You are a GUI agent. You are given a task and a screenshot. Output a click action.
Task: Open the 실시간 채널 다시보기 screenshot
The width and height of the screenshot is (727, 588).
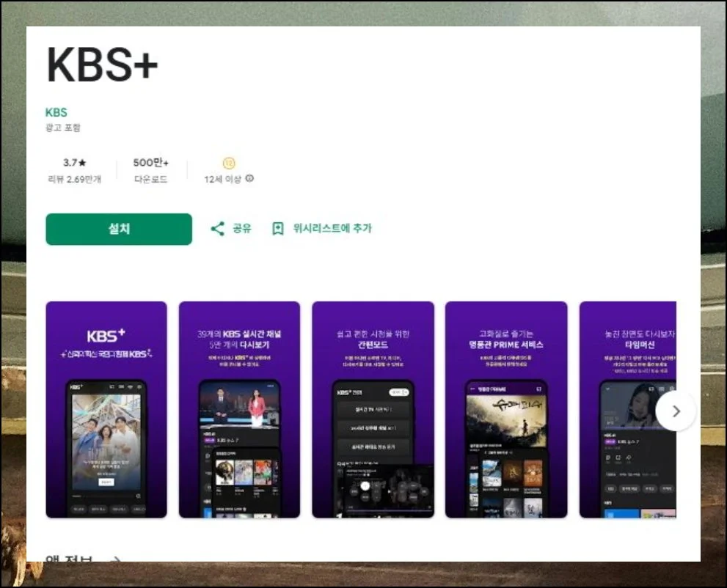[239, 409]
